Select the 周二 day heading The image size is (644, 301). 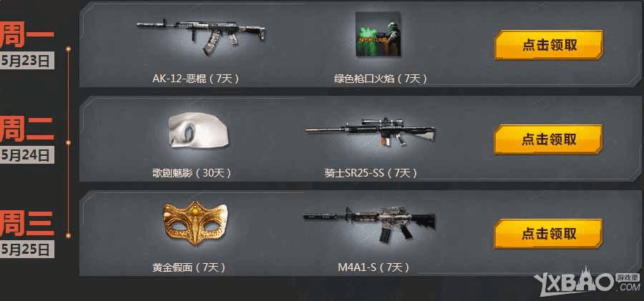tap(26, 129)
